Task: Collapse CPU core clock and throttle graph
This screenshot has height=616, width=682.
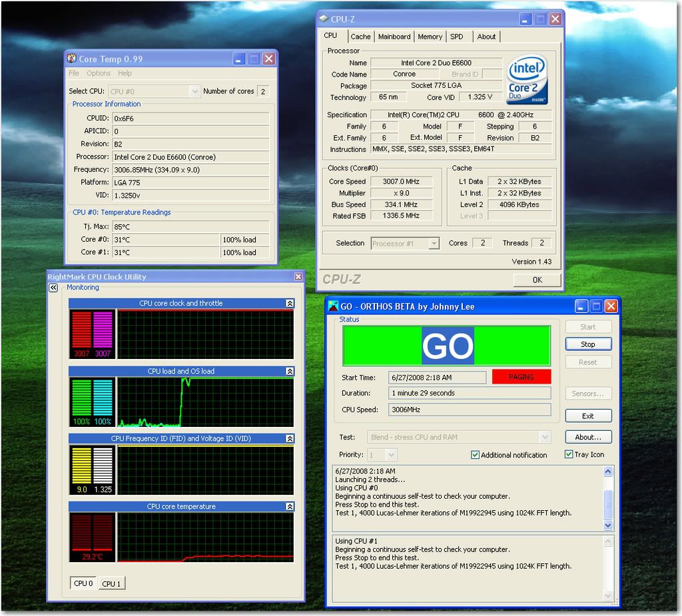Action: [x=290, y=303]
